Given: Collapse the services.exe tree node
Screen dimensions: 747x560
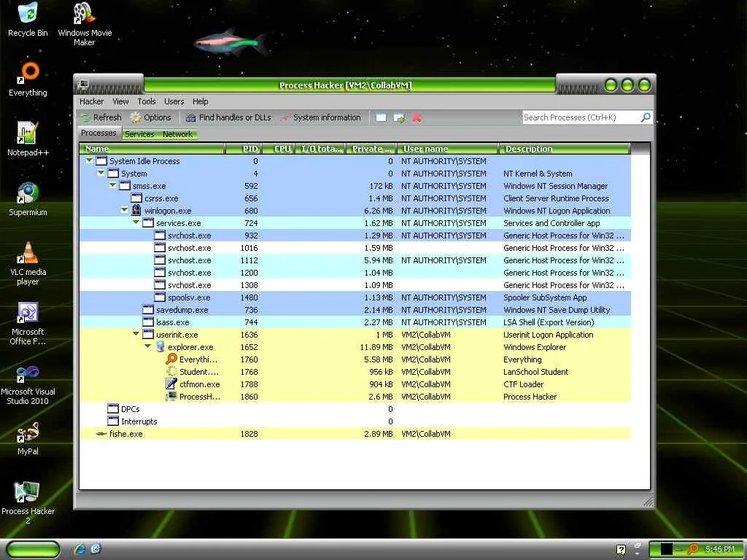Looking at the screenshot, I should click(136, 222).
